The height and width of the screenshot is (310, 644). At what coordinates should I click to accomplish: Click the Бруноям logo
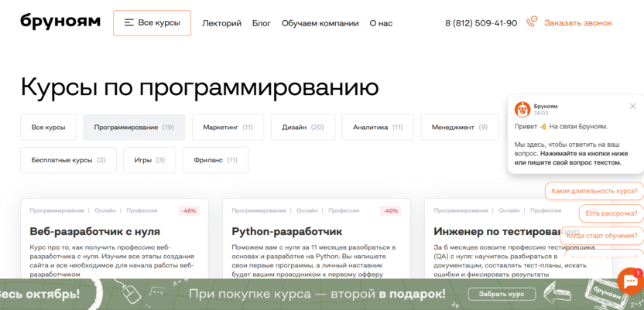point(60,22)
